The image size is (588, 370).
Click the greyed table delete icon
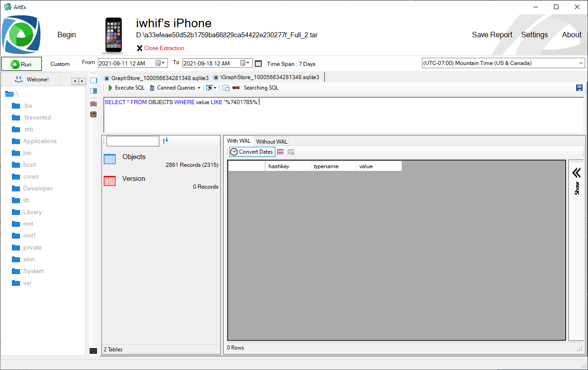click(291, 152)
